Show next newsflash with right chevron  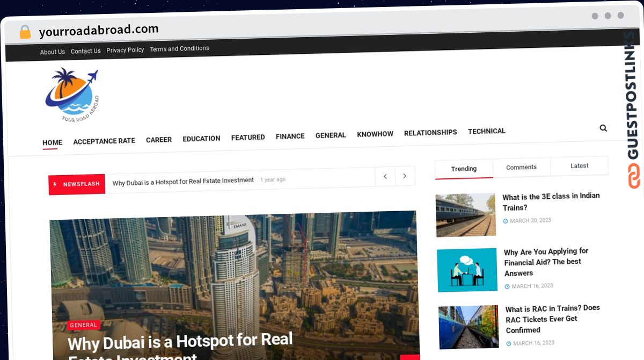pyautogui.click(x=405, y=176)
